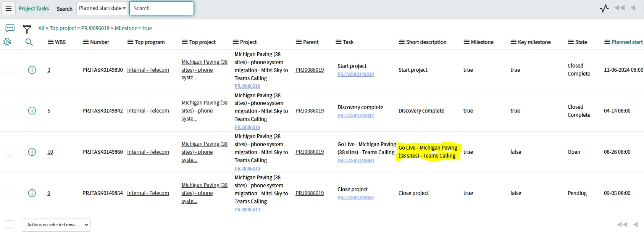Click Open state cell in Go Live row

574,152
